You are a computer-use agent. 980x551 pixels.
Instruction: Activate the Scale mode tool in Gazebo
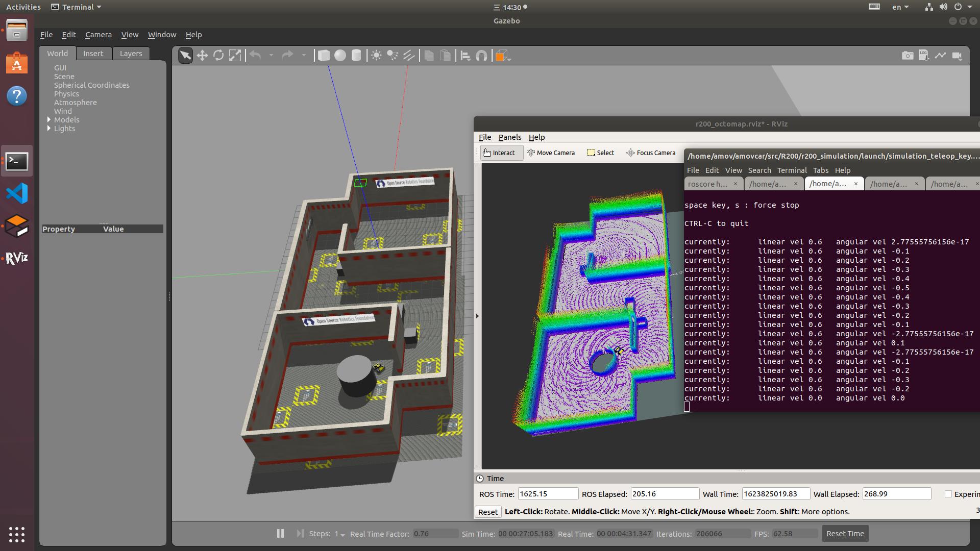point(235,56)
